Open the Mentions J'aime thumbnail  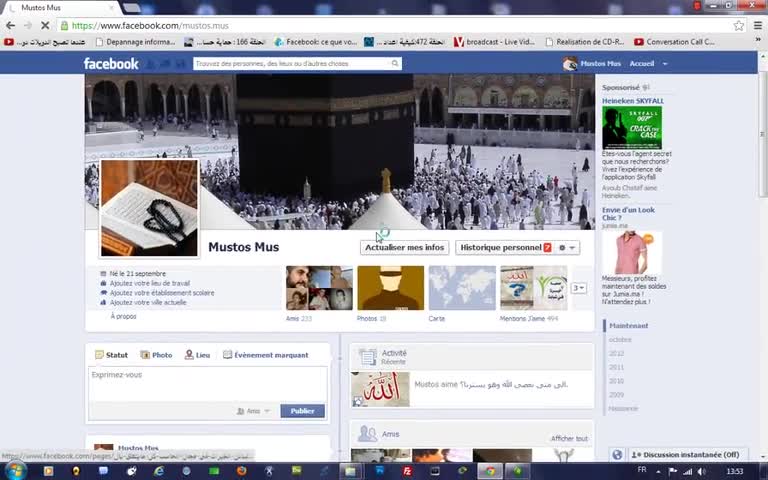pyautogui.click(x=533, y=288)
